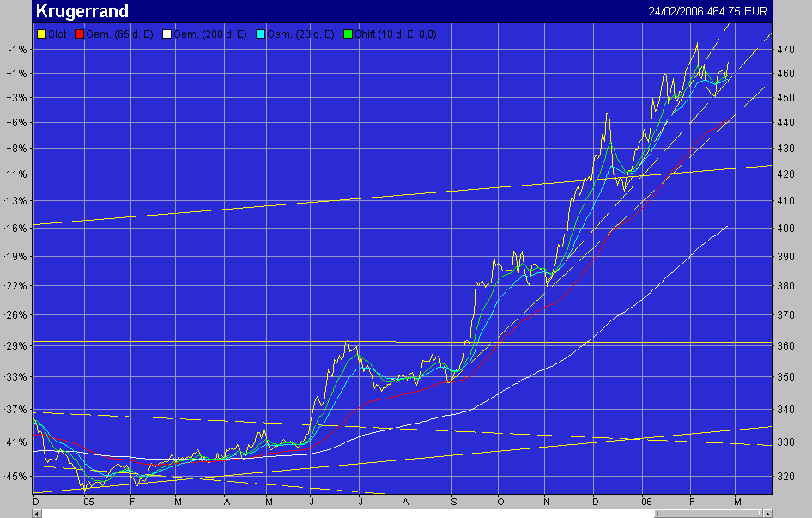The image size is (812, 518).
Task: Select the Gem. (65 d. E) label
Action: coord(119,34)
